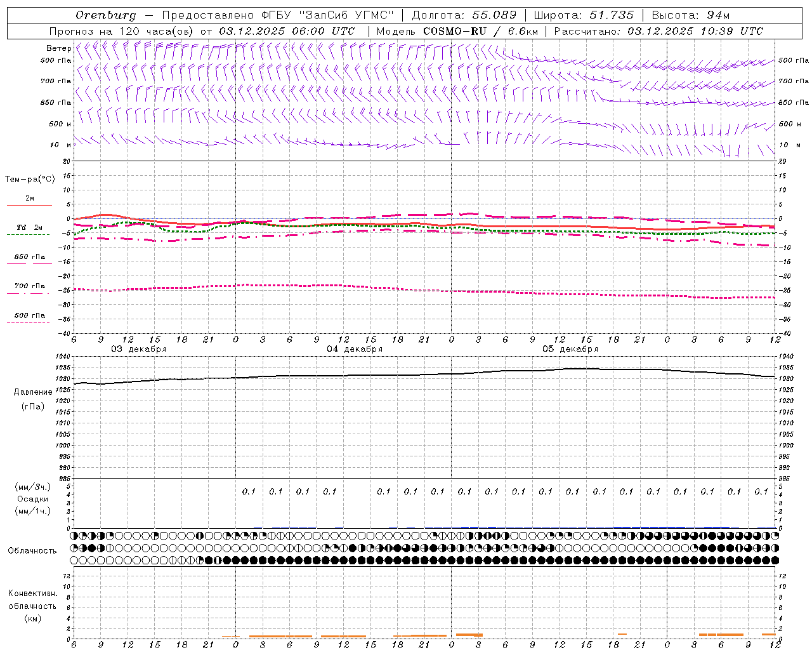812x650 pixels.
Task: Click the red solid line sample under '2м'
Action: click(29, 205)
